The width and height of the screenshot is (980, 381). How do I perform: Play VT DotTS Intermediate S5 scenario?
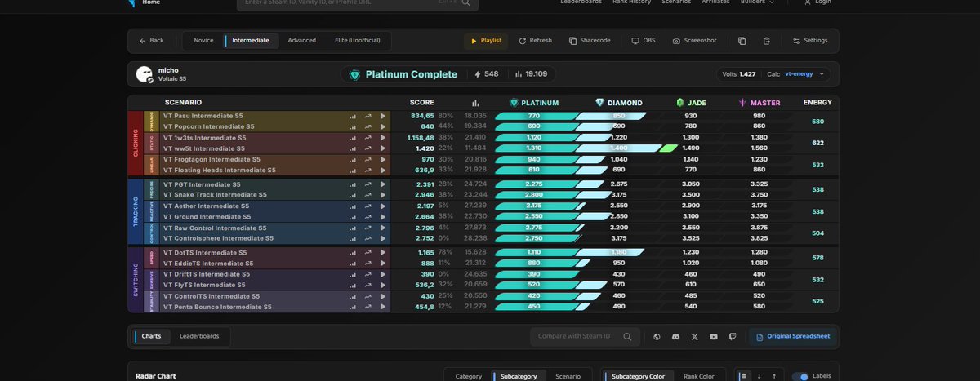pos(383,253)
